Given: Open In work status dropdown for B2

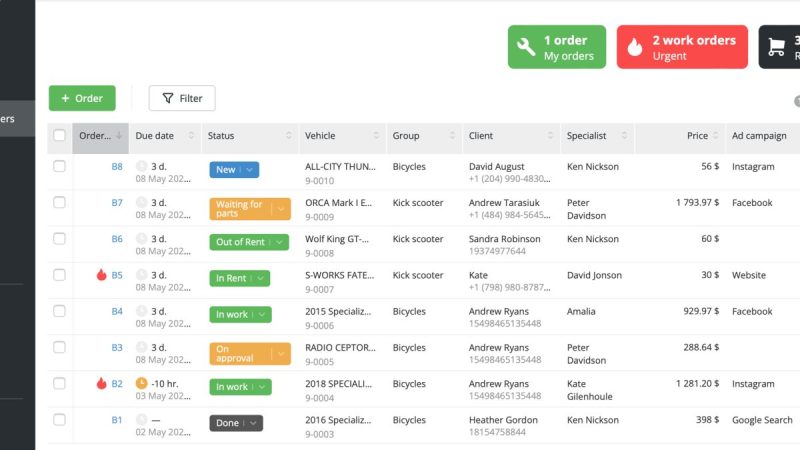Looking at the screenshot, I should pos(240,387).
